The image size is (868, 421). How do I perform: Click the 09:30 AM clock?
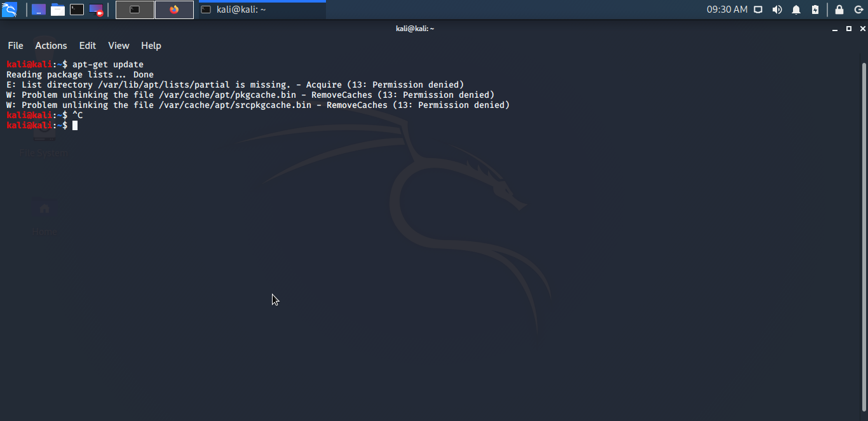[727, 10]
